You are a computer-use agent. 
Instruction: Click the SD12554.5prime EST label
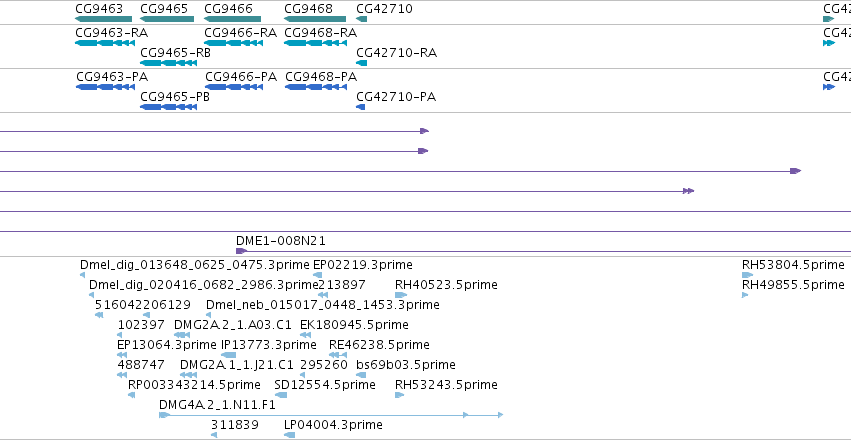click(x=325, y=385)
